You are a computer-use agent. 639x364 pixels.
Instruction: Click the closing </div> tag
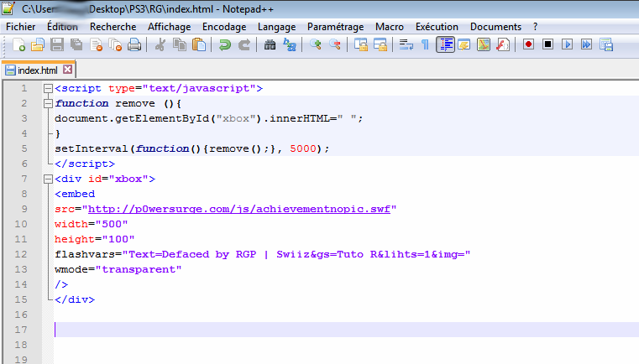click(75, 299)
